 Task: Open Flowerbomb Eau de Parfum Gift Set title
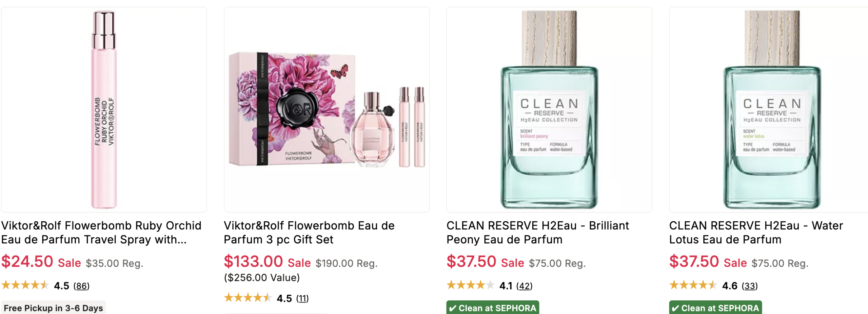click(x=309, y=233)
